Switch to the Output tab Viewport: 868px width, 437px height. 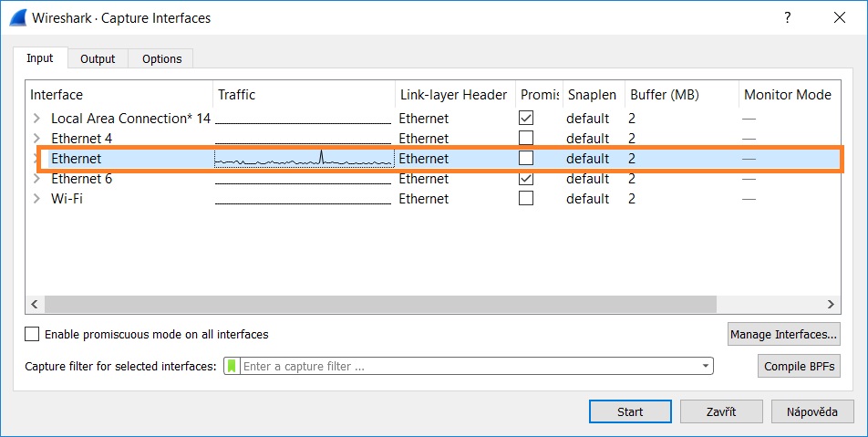click(98, 58)
